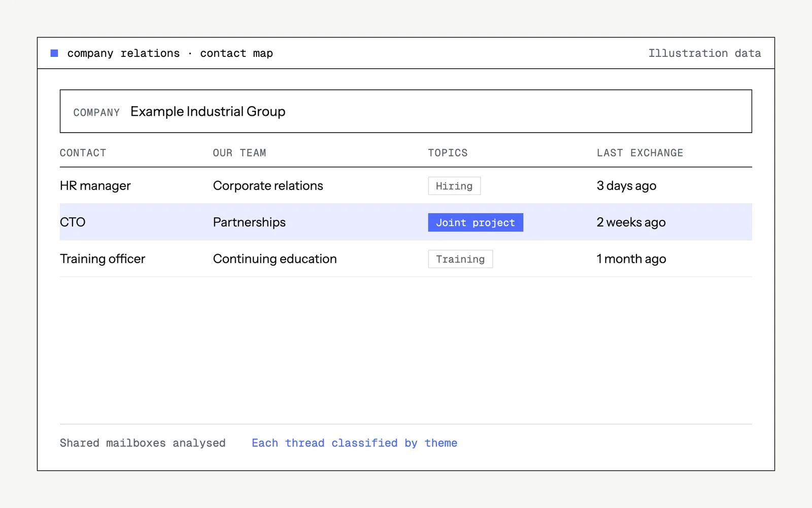Screen dimensions: 812x508
Task: Select the Example Industrial Group company field
Action: 406,111
